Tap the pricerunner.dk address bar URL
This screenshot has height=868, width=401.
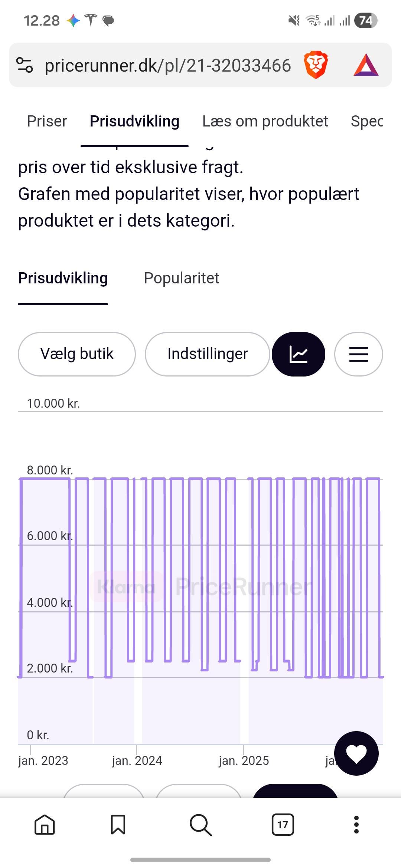(168, 66)
